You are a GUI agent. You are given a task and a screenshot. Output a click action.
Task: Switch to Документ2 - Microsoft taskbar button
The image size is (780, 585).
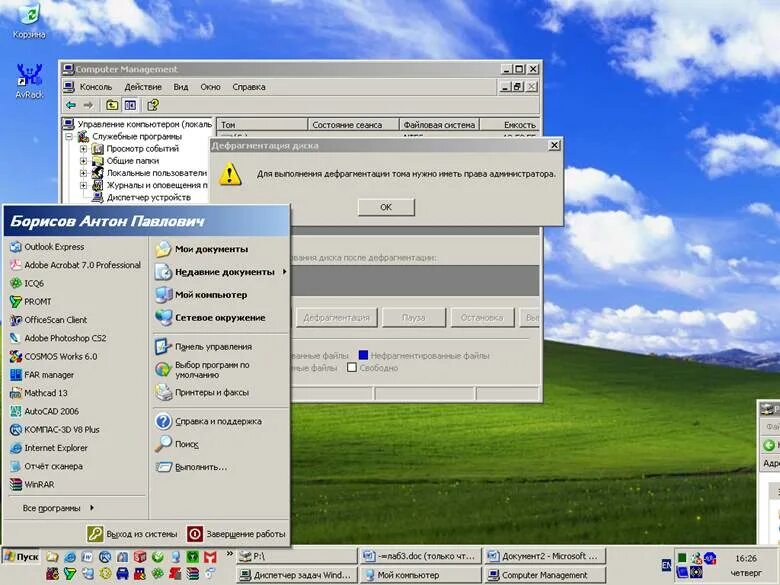545,556
